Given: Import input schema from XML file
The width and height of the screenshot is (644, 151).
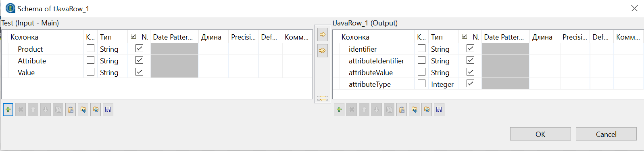Looking at the screenshot, I should (83, 109).
